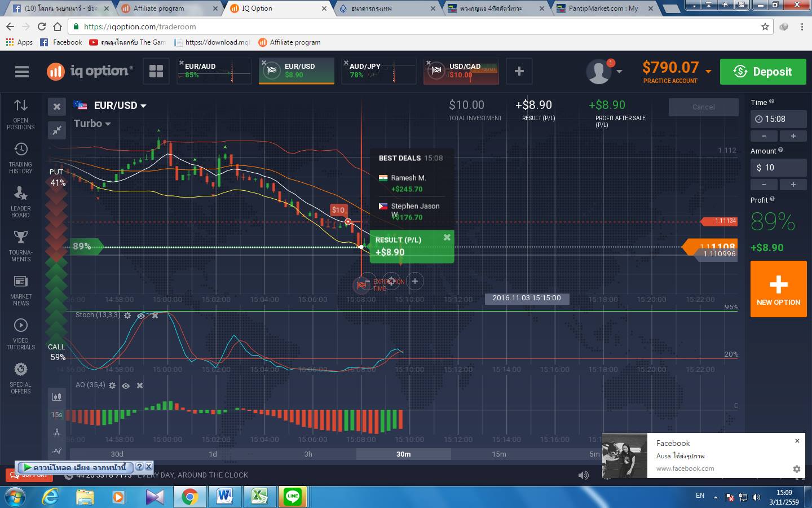The image size is (812, 508).
Task: Select the 15m chart range
Action: point(498,454)
